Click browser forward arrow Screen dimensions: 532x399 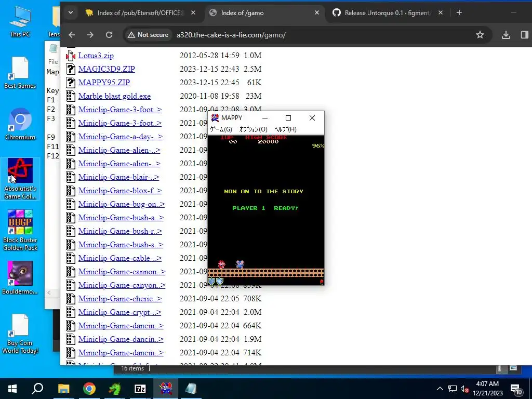pos(90,35)
